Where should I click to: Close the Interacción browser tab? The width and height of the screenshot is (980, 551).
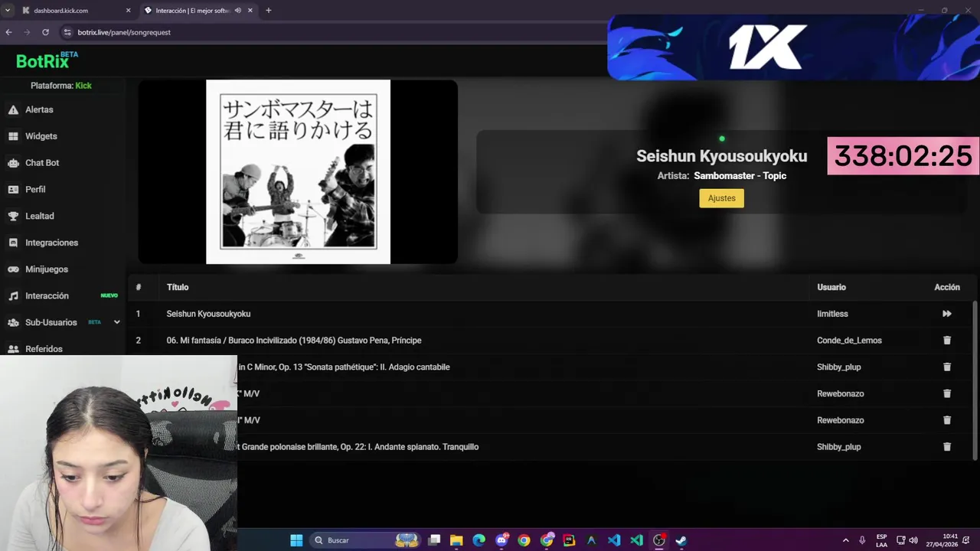pos(250,11)
